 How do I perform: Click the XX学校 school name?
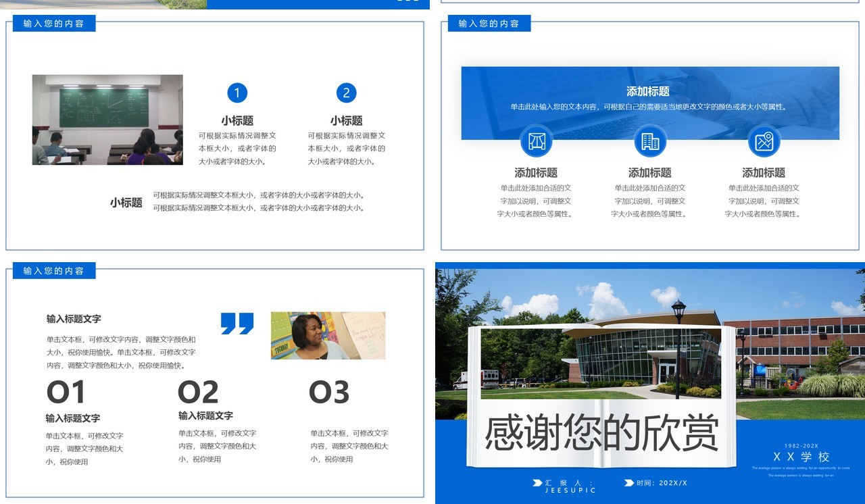(801, 457)
